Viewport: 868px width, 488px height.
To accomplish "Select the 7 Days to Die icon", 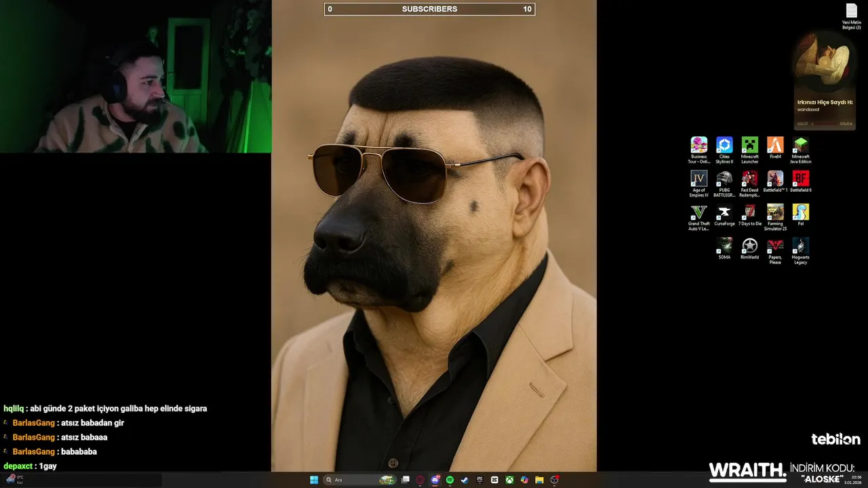I will pos(749,215).
